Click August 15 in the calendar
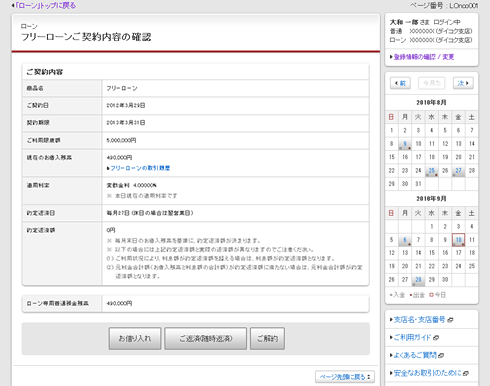Image resolution: width=490 pixels, height=386 pixels. (x=392, y=157)
